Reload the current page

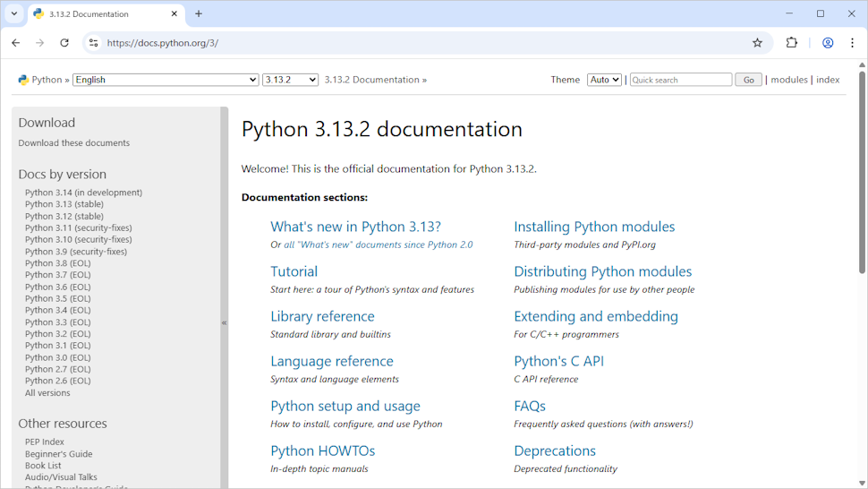pyautogui.click(x=64, y=43)
